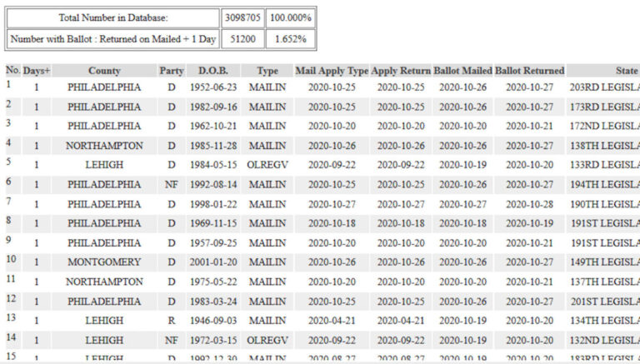Click the County column header
The width and height of the screenshot is (640, 364).
(x=104, y=71)
